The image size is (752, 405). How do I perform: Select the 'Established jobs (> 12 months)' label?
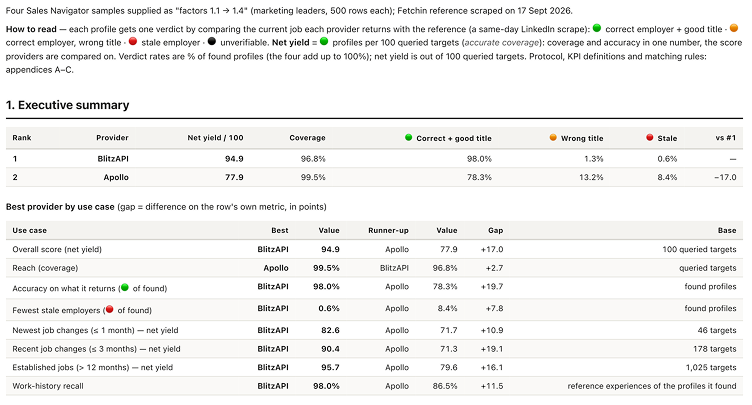pos(71,367)
